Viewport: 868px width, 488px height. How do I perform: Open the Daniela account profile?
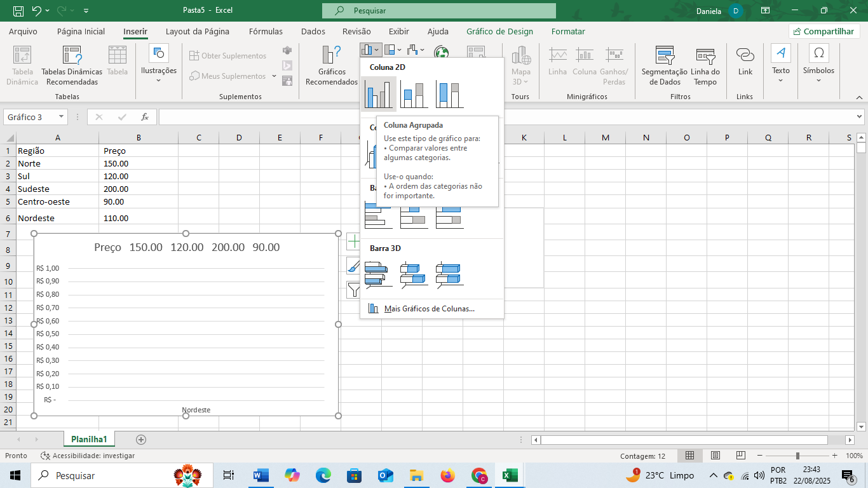coord(719,11)
